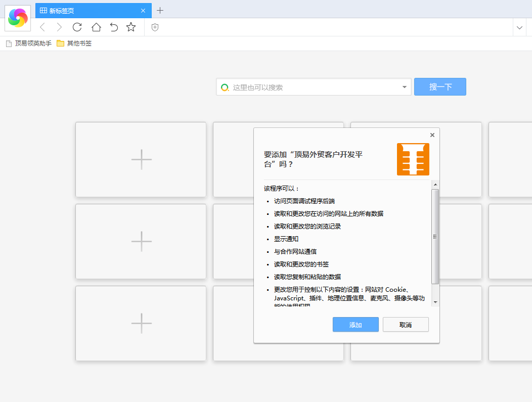
Task: Click the 360 browser logo icon
Action: click(18, 18)
